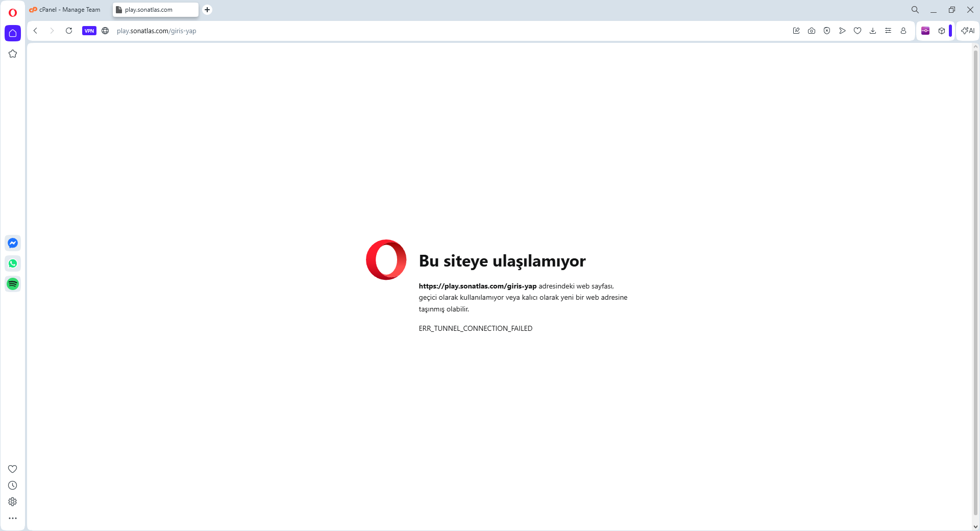This screenshot has width=980, height=531.
Task: Open ad blocker shield icon
Action: 827,31
